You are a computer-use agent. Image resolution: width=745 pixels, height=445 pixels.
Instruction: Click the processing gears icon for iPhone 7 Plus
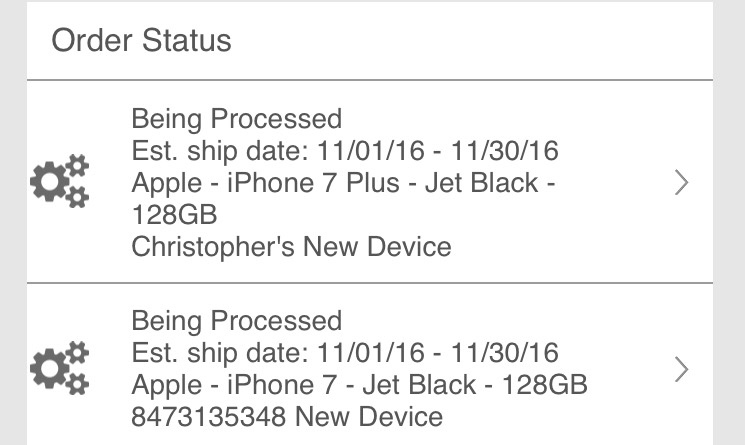tap(60, 182)
